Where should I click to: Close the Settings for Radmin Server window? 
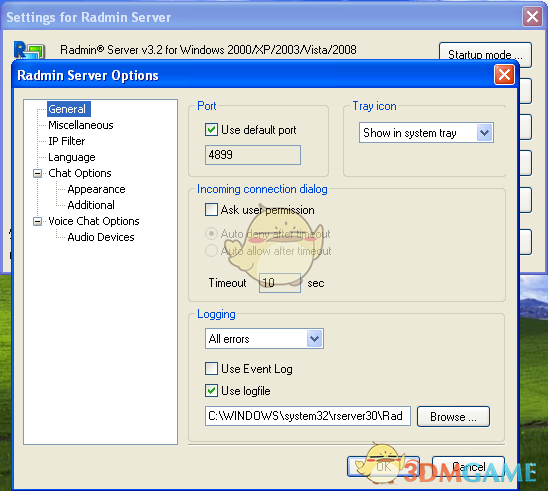[x=532, y=16]
